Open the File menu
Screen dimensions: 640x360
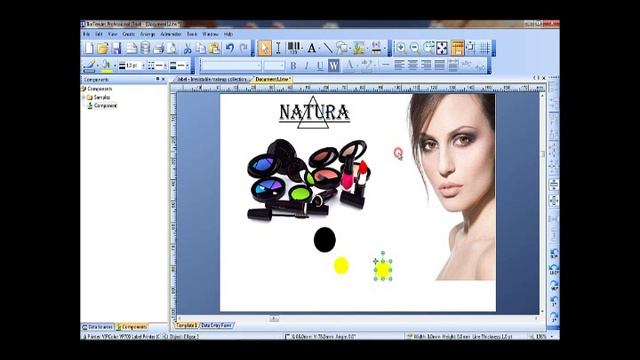point(86,34)
